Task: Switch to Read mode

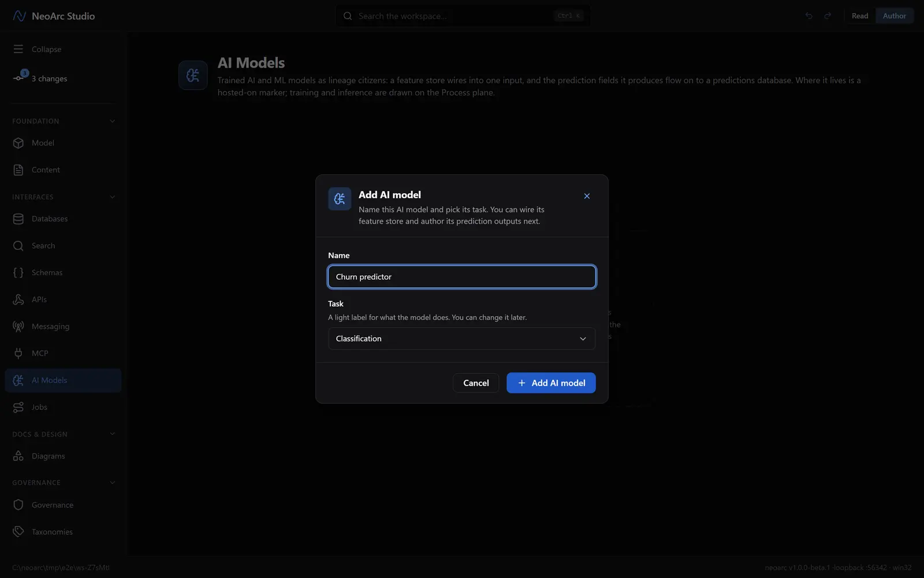Action: [x=860, y=16]
